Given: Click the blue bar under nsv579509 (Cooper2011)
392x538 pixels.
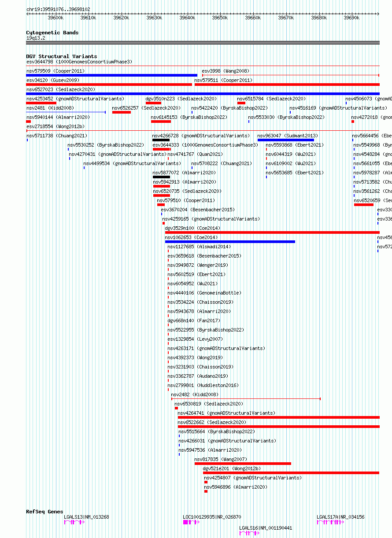Looking at the screenshot, I should (x=111, y=75).
